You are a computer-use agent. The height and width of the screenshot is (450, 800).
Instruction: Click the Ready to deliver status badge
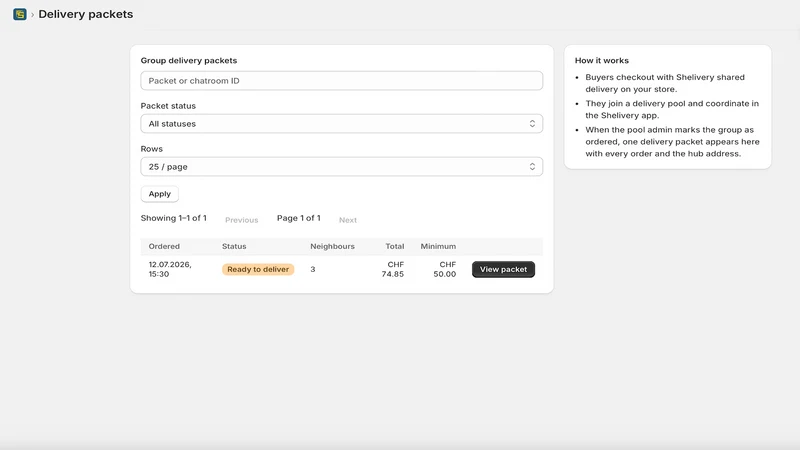(x=258, y=269)
